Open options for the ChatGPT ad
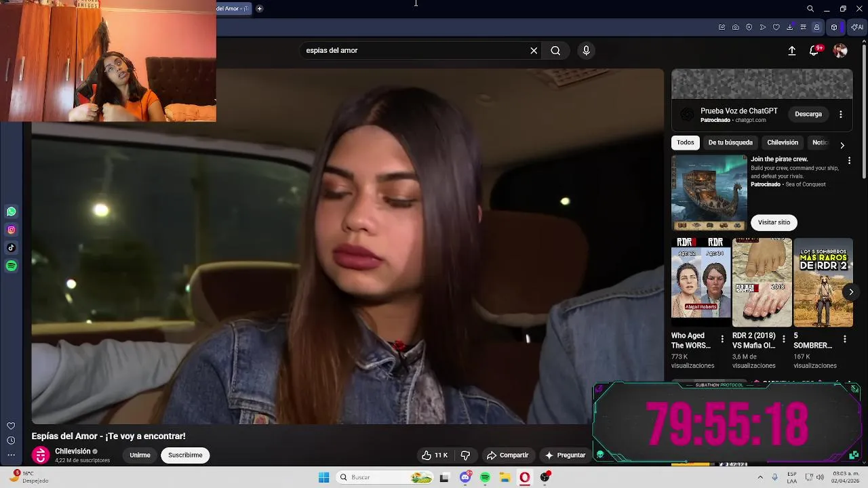868x488 pixels. pyautogui.click(x=841, y=115)
